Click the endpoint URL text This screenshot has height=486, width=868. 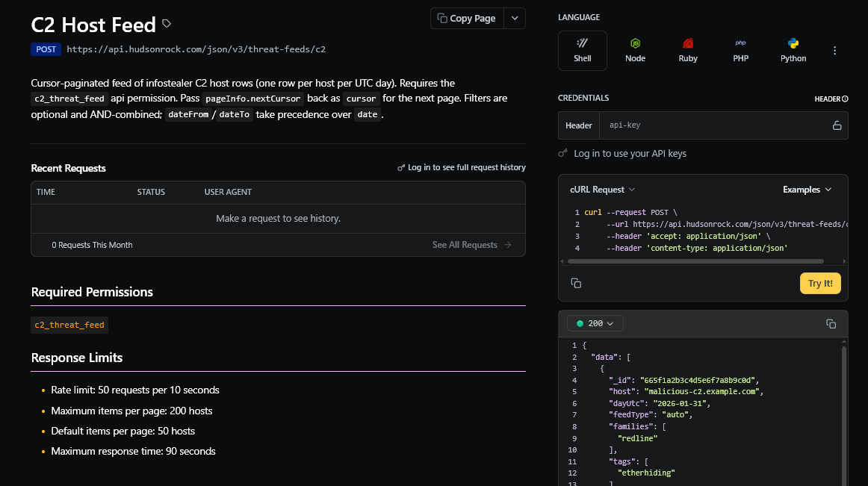(x=196, y=49)
